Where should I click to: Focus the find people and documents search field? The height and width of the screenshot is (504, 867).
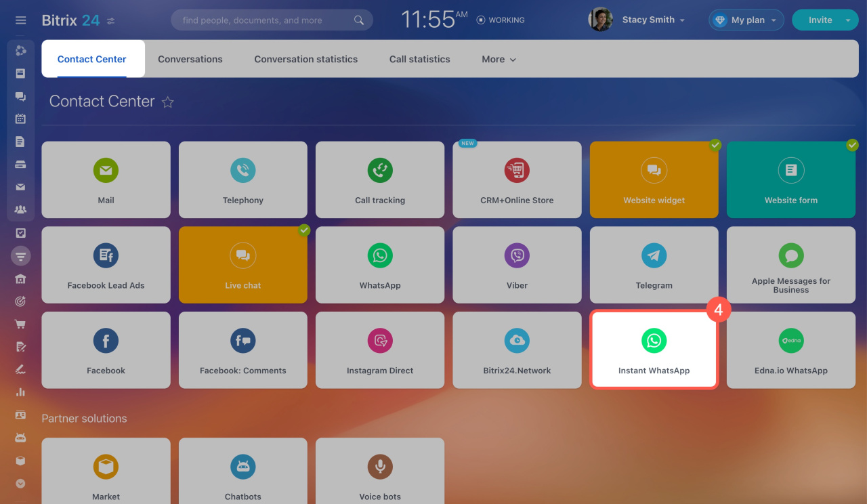[272, 20]
